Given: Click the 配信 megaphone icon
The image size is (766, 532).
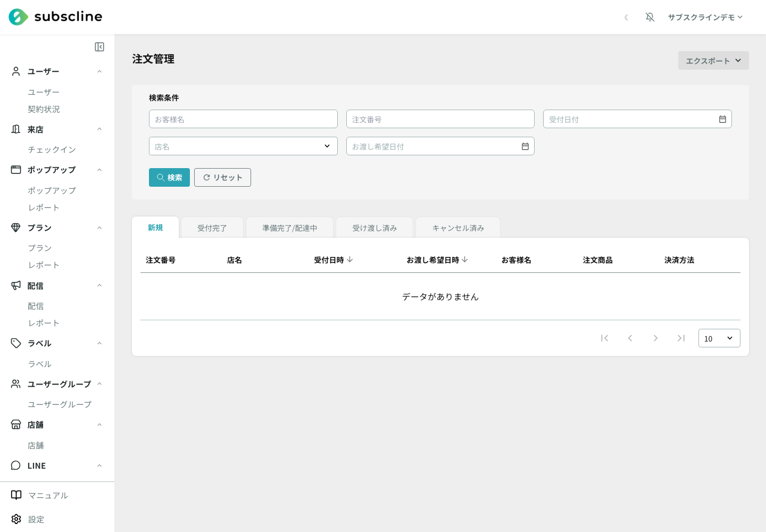Looking at the screenshot, I should click(16, 286).
